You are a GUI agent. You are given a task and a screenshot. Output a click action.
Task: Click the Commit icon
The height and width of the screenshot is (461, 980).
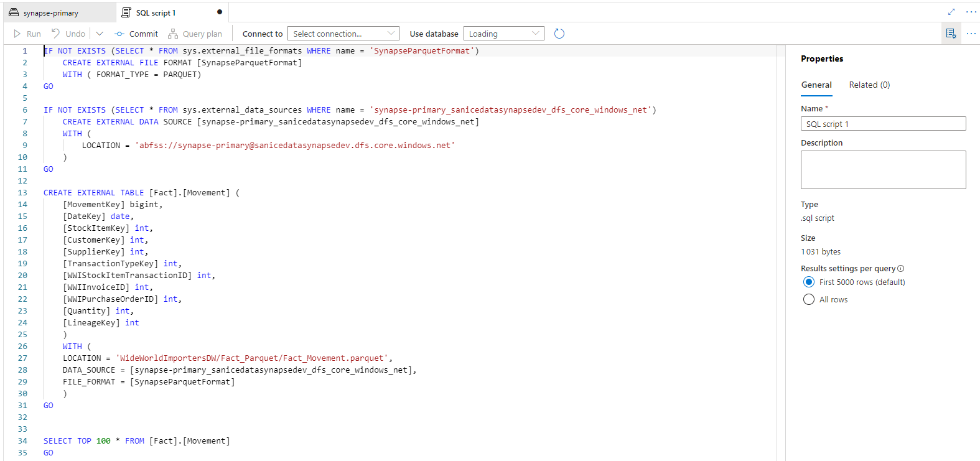pos(119,34)
